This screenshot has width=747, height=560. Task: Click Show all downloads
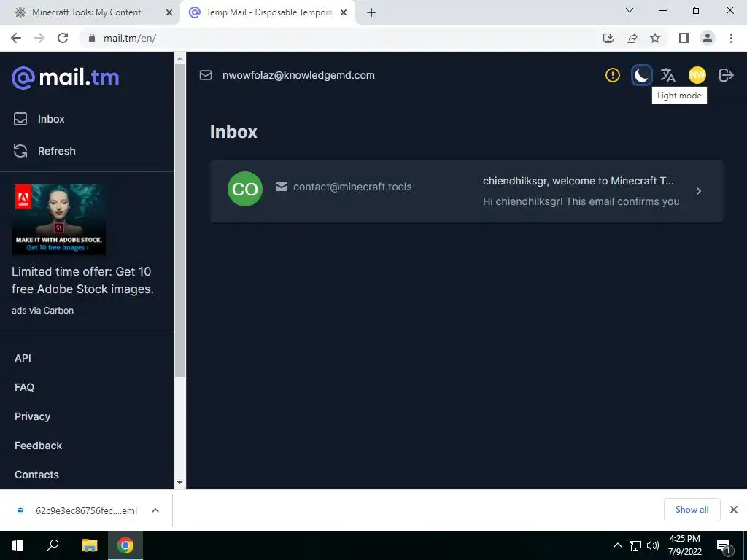[x=692, y=510]
